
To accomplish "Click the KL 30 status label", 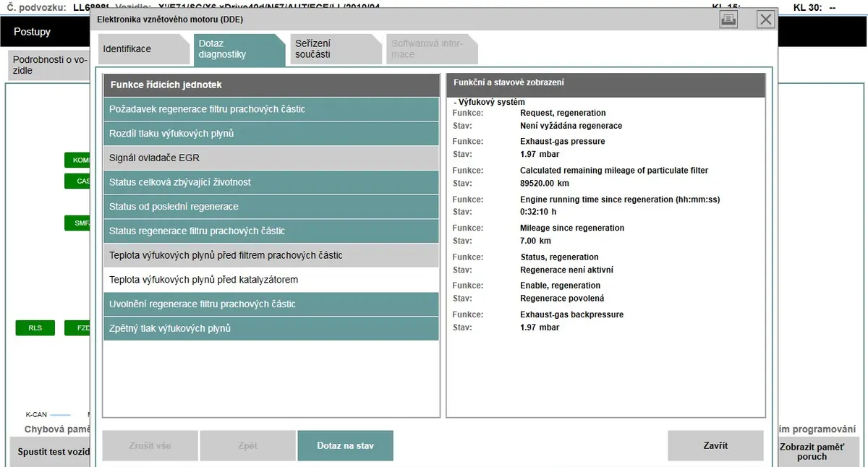I will point(814,7).
